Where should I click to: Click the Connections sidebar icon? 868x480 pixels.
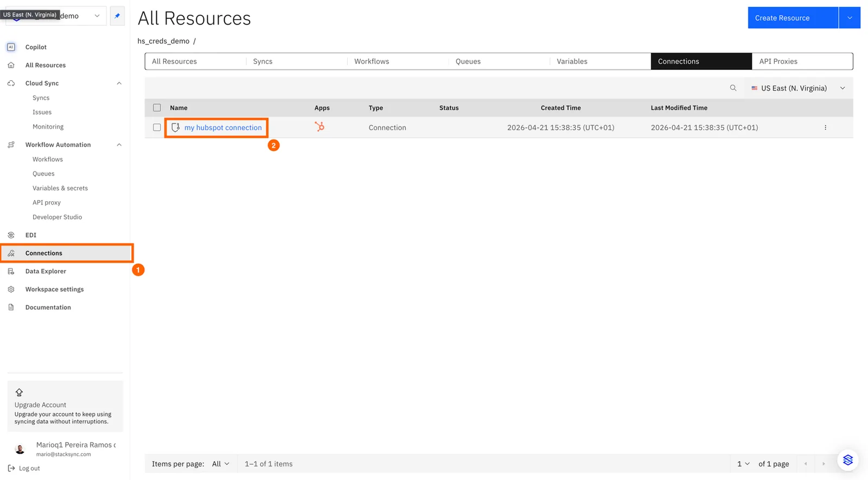click(11, 253)
